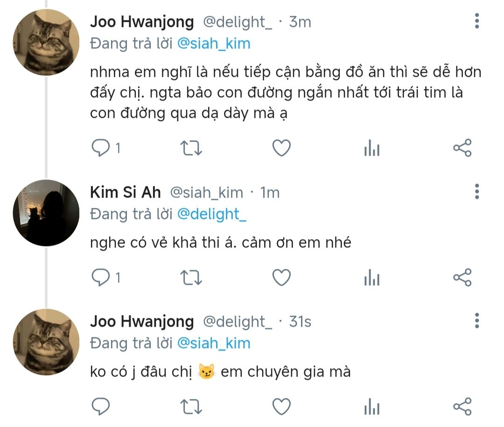Screen dimensions: 504x427
Task: Retweet Kim Si Ah's tweet
Action: click(190, 278)
